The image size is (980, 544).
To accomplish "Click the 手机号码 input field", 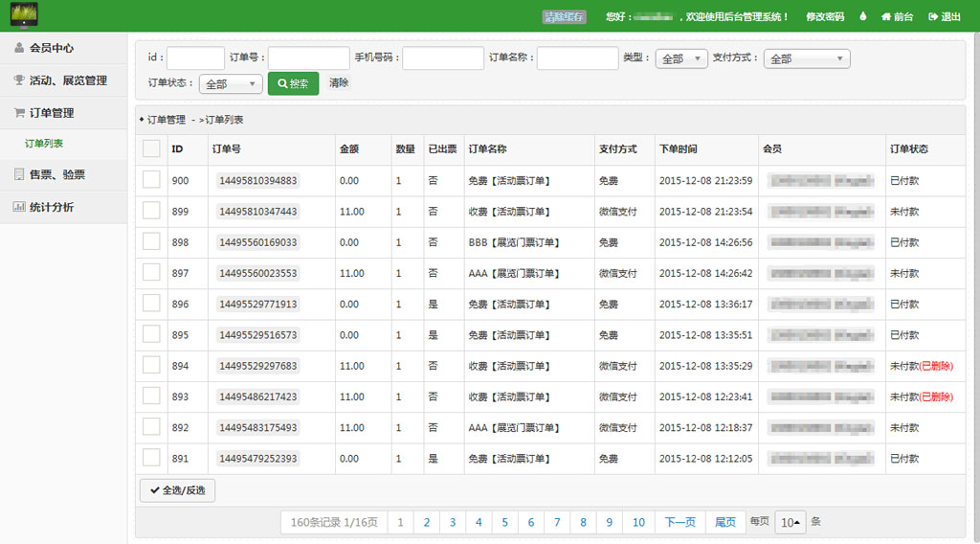I will pyautogui.click(x=443, y=58).
